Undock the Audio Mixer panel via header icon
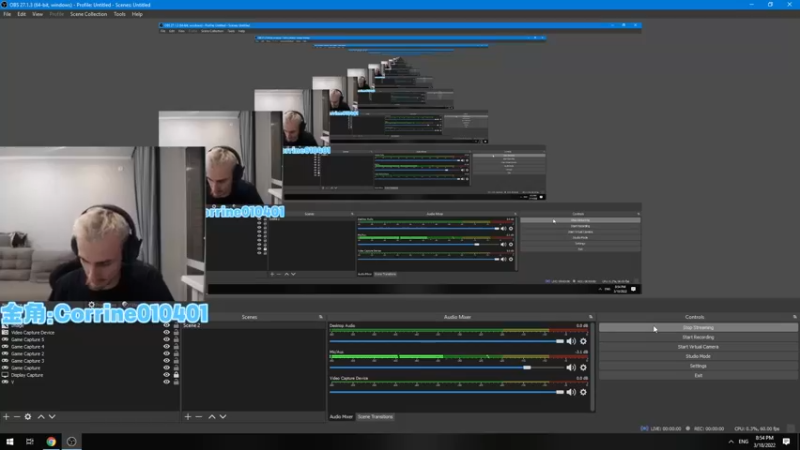The image size is (800, 450). [x=591, y=317]
